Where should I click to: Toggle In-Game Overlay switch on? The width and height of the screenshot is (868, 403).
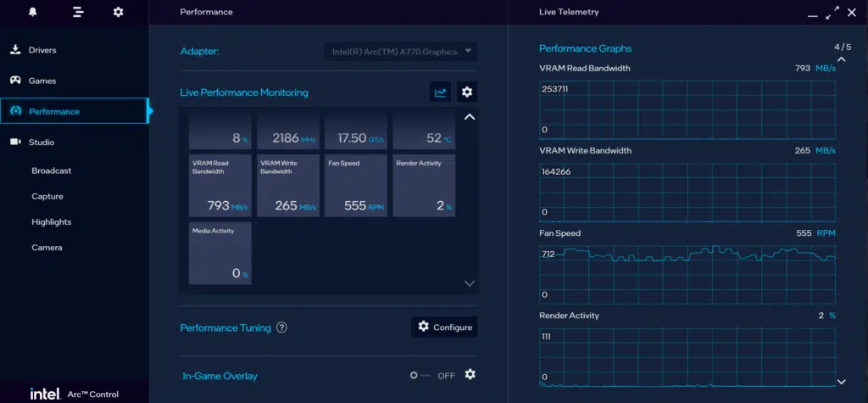click(x=420, y=375)
